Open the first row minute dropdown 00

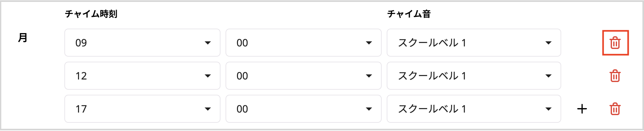304,43
